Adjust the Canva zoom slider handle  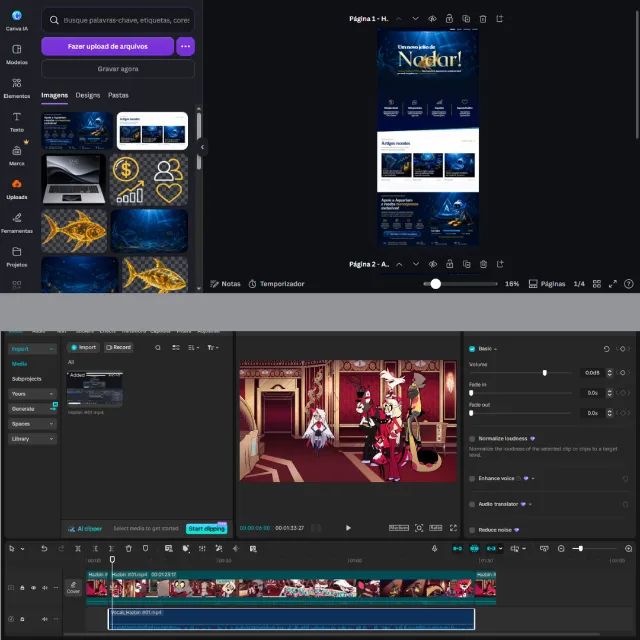coord(436,284)
